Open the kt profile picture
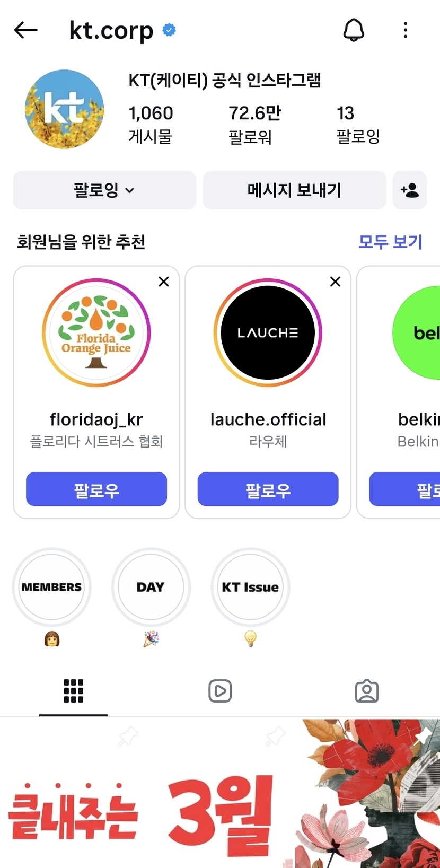Screen dimensions: 440x868 click(64, 109)
